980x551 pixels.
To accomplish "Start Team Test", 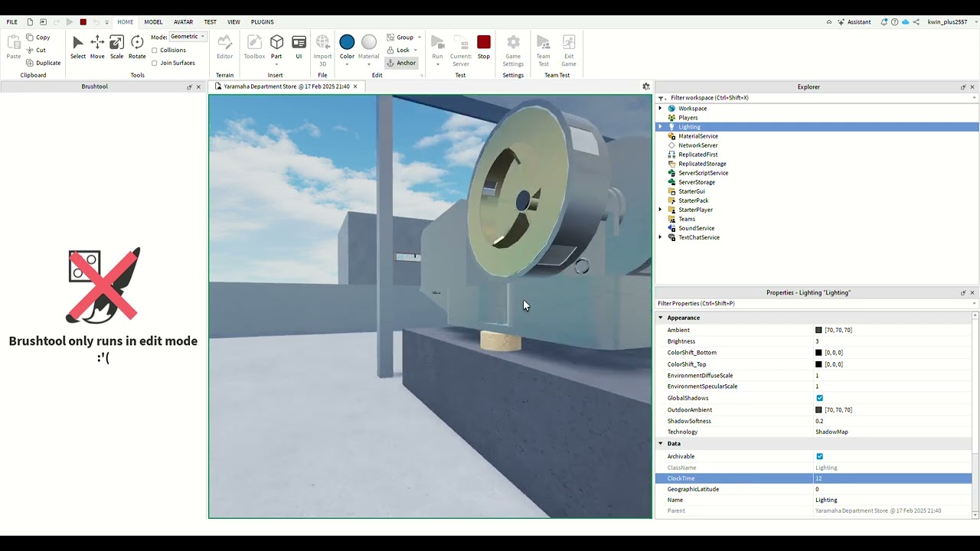I will [543, 51].
